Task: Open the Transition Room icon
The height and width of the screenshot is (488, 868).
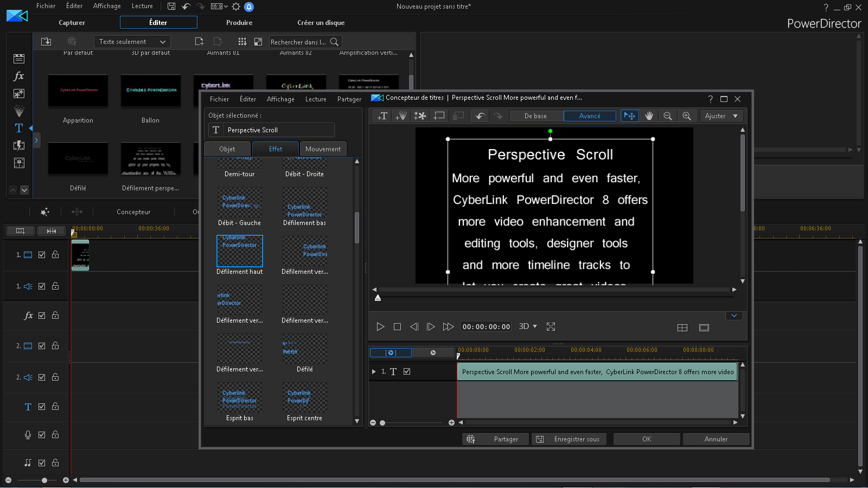Action: tap(19, 145)
